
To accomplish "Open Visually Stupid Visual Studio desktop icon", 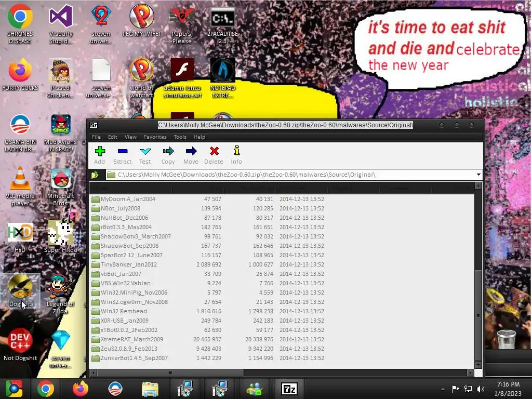I will click(x=61, y=24).
